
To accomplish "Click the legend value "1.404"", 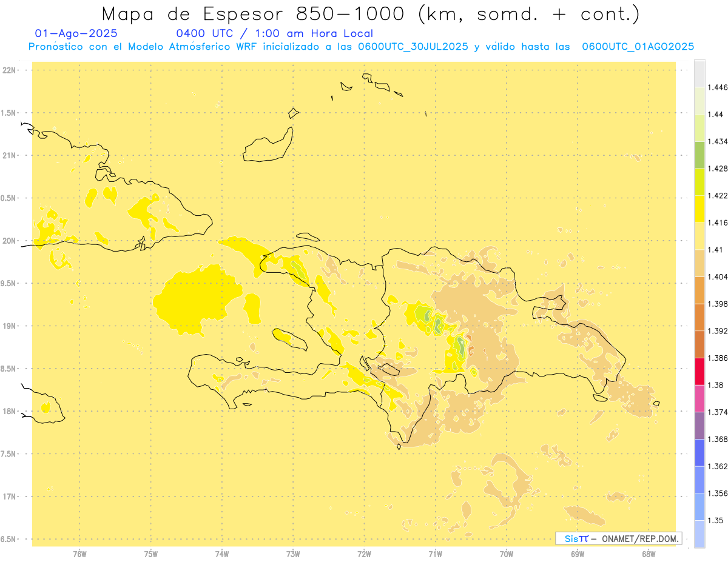I will 717,277.
